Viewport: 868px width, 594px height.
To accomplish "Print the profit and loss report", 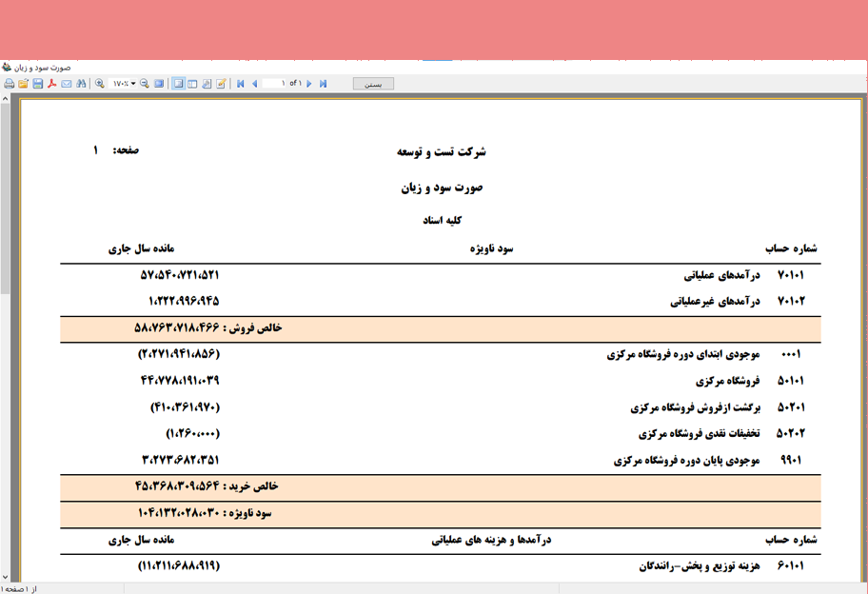I will [9, 84].
